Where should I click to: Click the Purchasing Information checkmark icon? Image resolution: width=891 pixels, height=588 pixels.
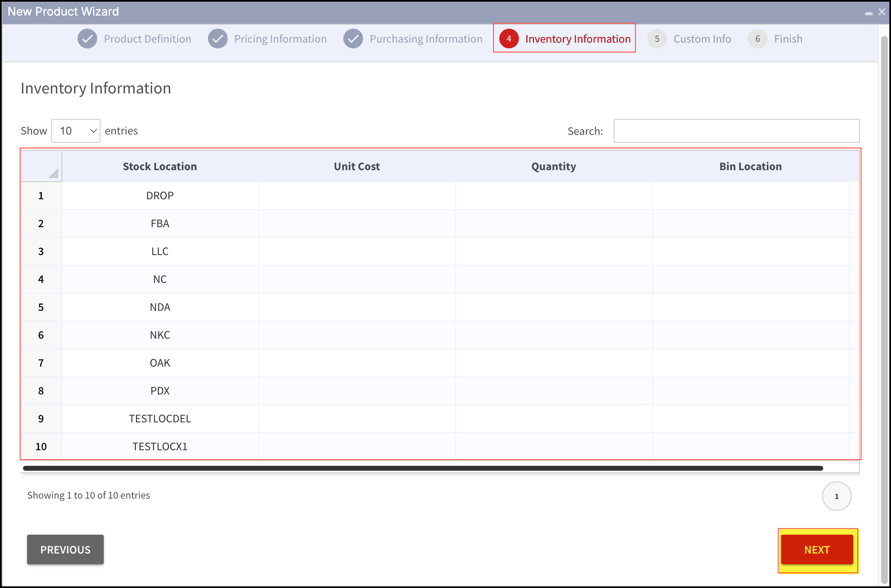[x=353, y=39]
